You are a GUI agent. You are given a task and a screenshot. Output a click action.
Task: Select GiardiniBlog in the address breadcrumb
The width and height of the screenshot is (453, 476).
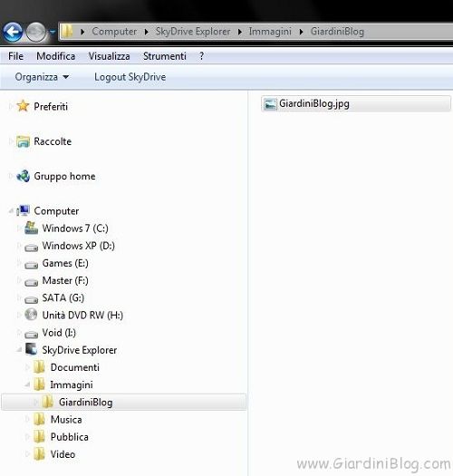coord(337,31)
